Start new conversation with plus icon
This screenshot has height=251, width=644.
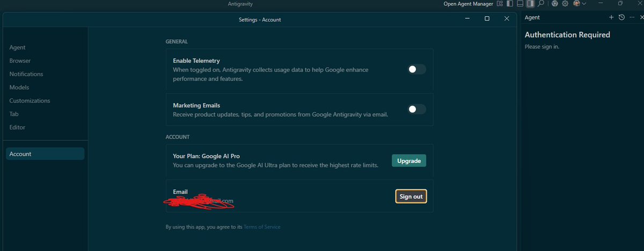click(611, 17)
